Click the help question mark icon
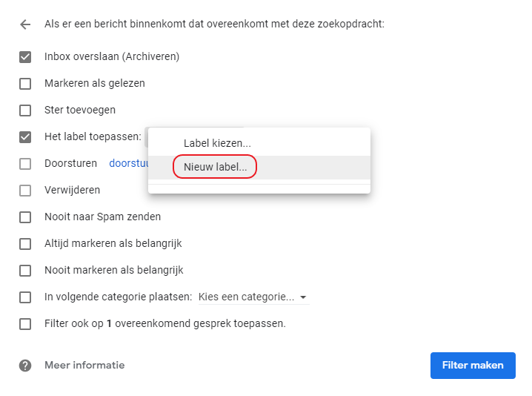532x396 pixels. [x=25, y=366]
